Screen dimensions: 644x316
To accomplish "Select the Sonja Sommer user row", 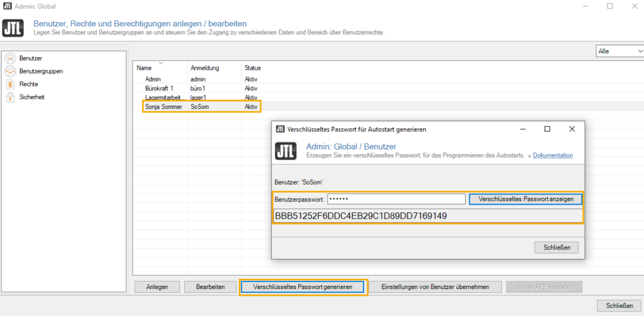I will click(x=163, y=108).
